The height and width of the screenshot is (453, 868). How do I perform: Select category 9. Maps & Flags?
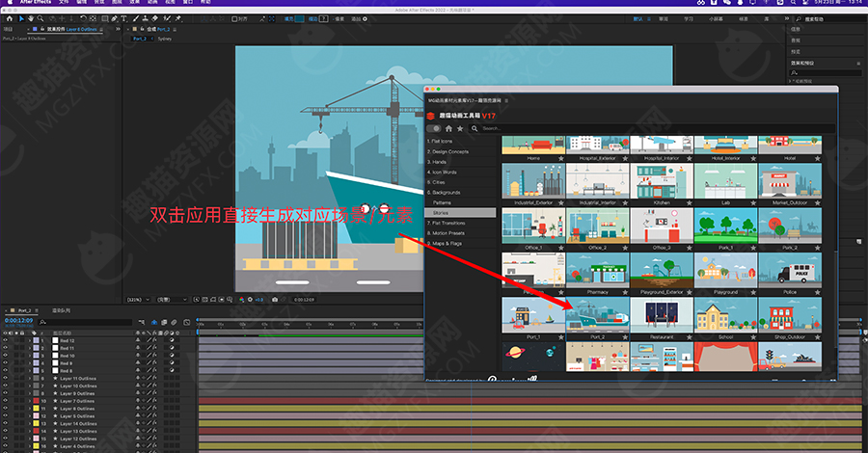(444, 244)
